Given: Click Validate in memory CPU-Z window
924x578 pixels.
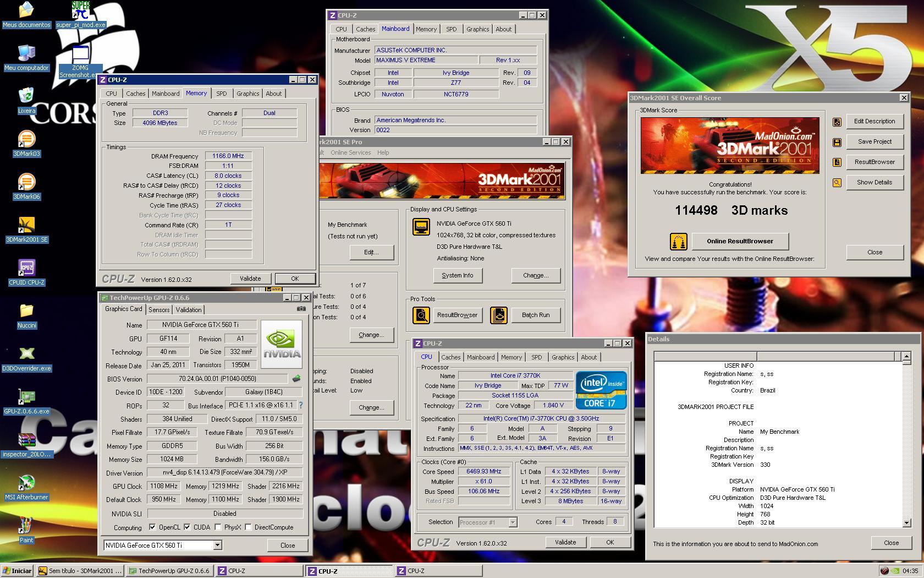Looking at the screenshot, I should tap(250, 279).
